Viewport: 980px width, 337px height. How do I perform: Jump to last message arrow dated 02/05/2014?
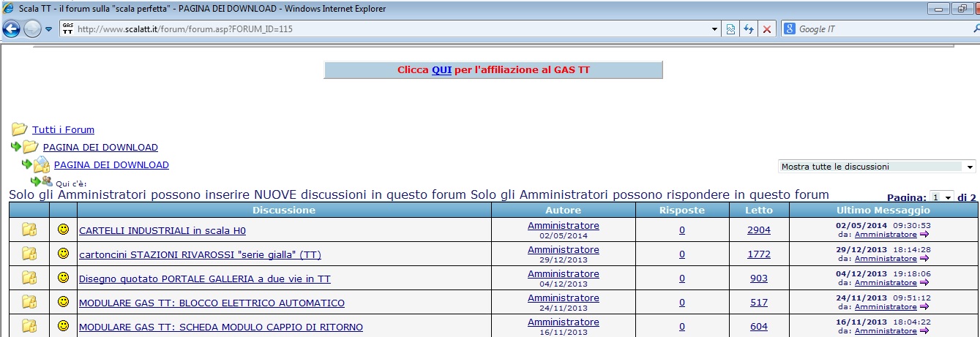click(x=924, y=235)
